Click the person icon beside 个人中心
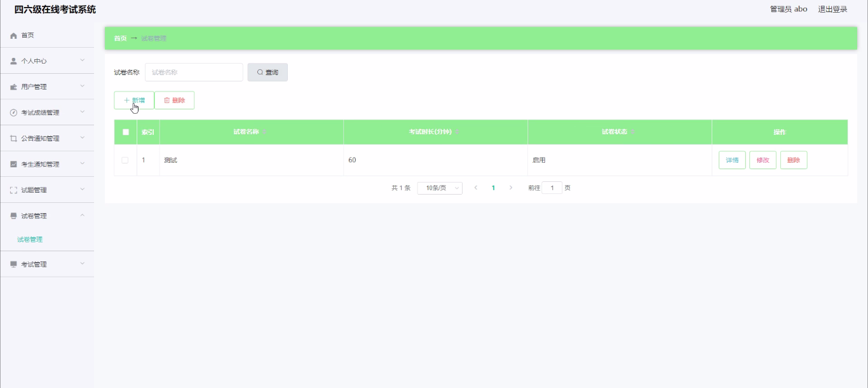868x388 pixels. 13,61
